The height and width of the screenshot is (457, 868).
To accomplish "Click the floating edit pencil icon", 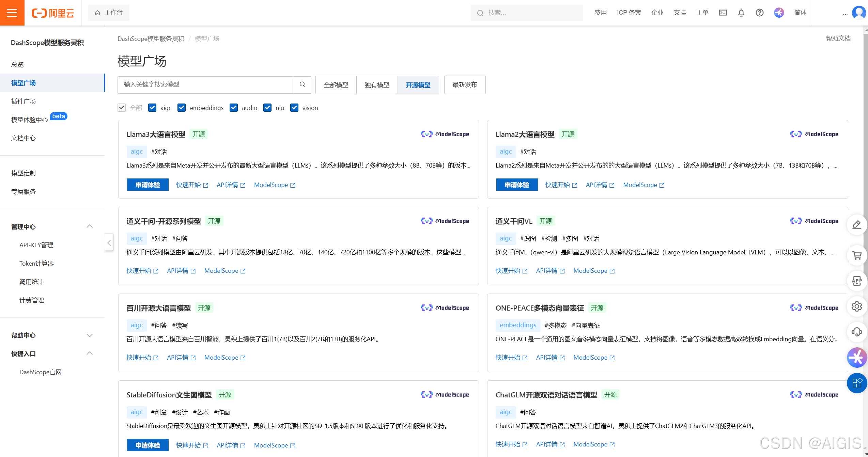I will (x=857, y=224).
